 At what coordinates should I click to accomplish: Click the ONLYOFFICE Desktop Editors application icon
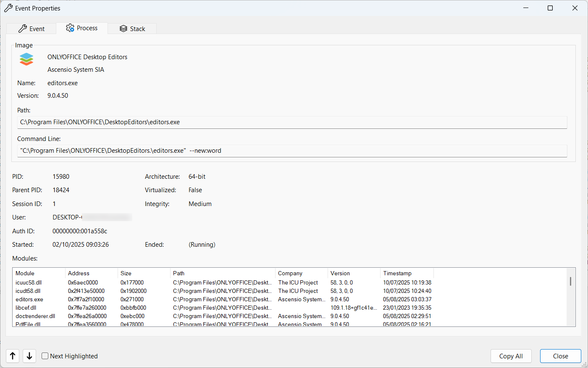[26, 59]
